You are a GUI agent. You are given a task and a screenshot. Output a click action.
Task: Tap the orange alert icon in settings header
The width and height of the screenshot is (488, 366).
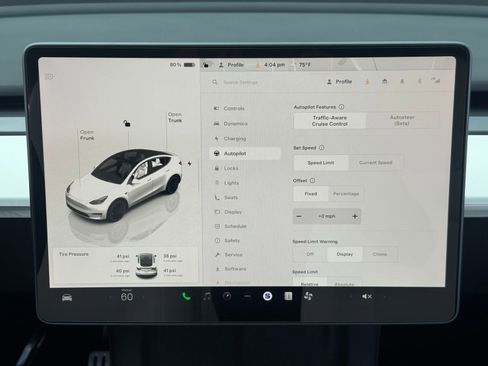click(367, 82)
